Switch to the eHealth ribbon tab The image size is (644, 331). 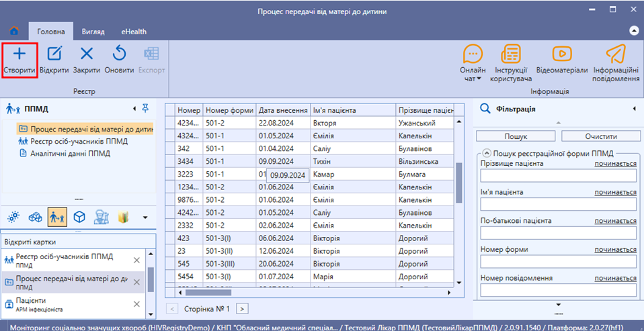[x=134, y=32]
